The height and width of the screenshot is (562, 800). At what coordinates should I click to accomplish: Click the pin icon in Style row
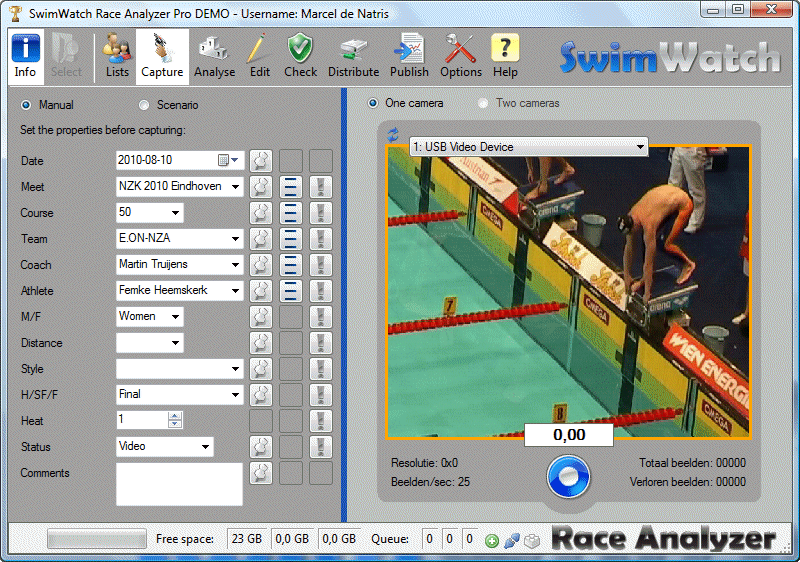tap(261, 369)
